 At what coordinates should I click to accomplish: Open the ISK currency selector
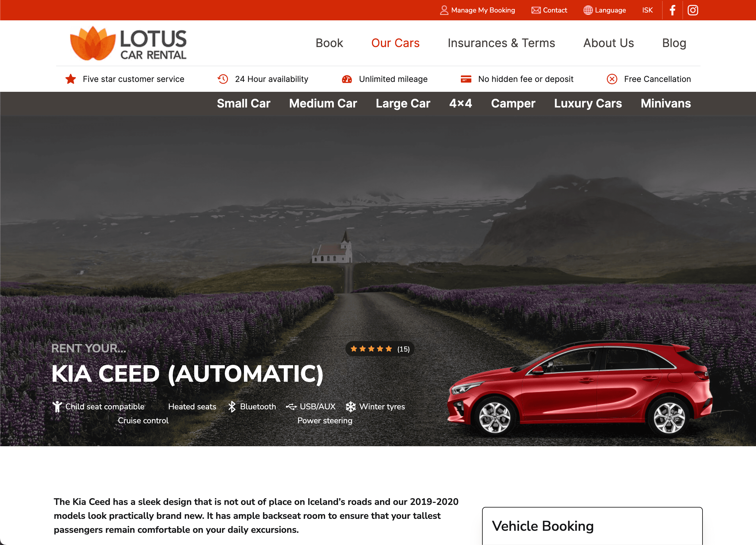pyautogui.click(x=647, y=10)
